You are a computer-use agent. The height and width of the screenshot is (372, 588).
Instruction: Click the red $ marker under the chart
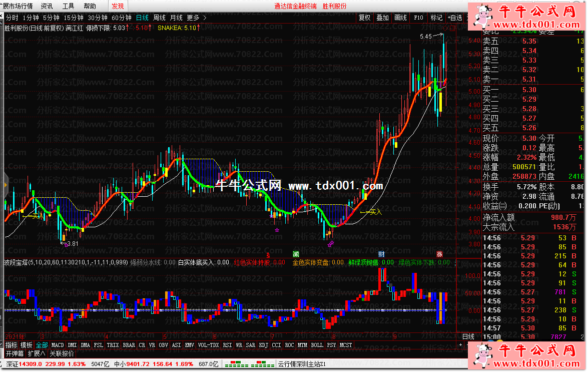(x=268, y=255)
